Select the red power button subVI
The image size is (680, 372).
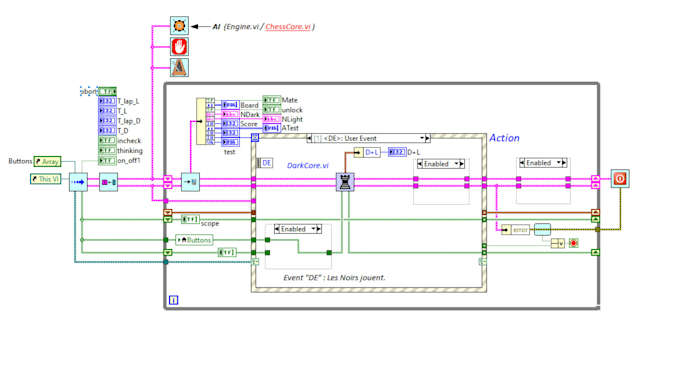click(620, 179)
